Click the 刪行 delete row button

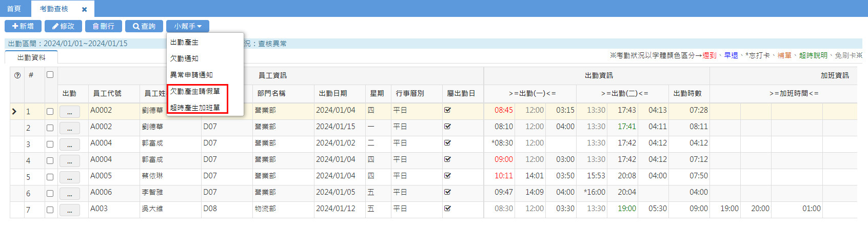click(104, 26)
